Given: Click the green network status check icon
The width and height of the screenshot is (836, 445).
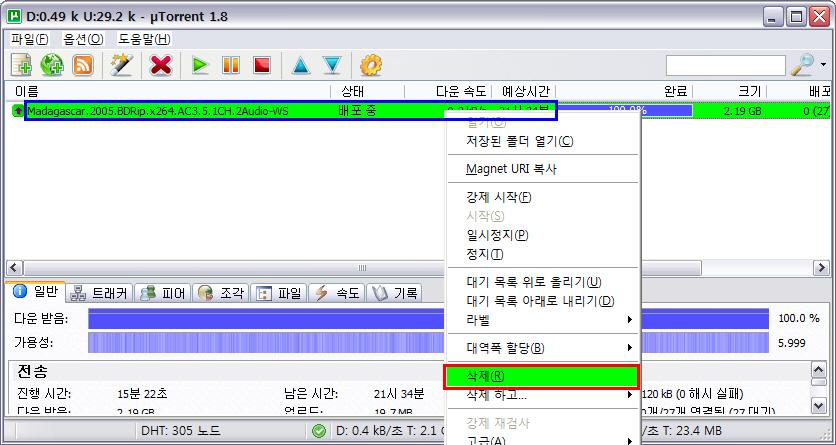Looking at the screenshot, I should point(319,431).
